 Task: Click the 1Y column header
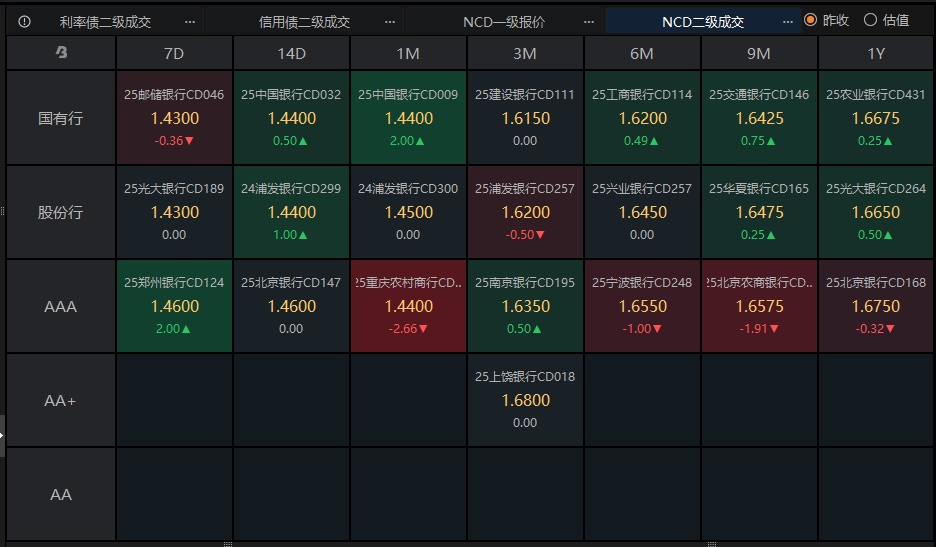(x=876, y=53)
